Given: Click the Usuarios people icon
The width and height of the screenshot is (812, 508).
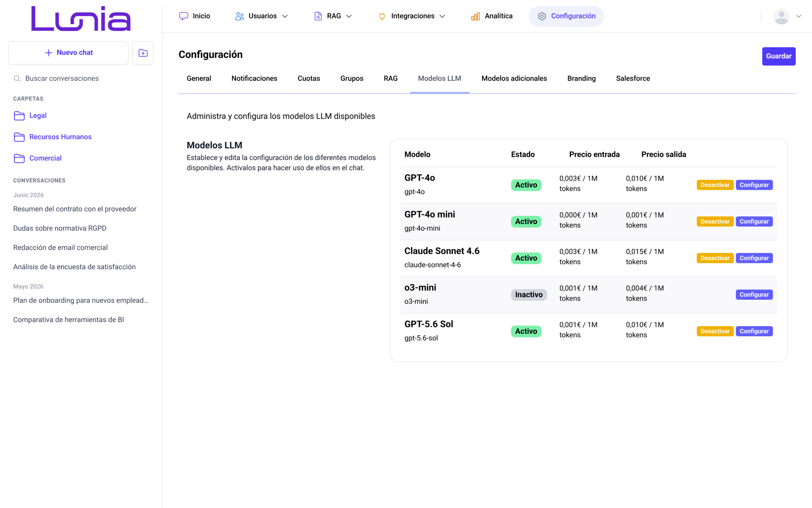Looking at the screenshot, I should pyautogui.click(x=239, y=16).
